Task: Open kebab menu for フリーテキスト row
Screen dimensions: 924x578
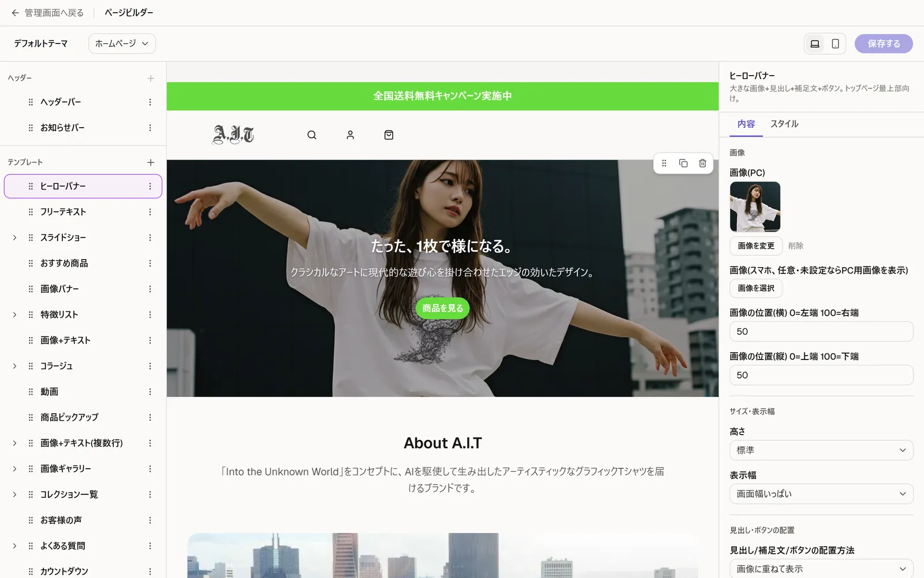Action: coord(150,212)
